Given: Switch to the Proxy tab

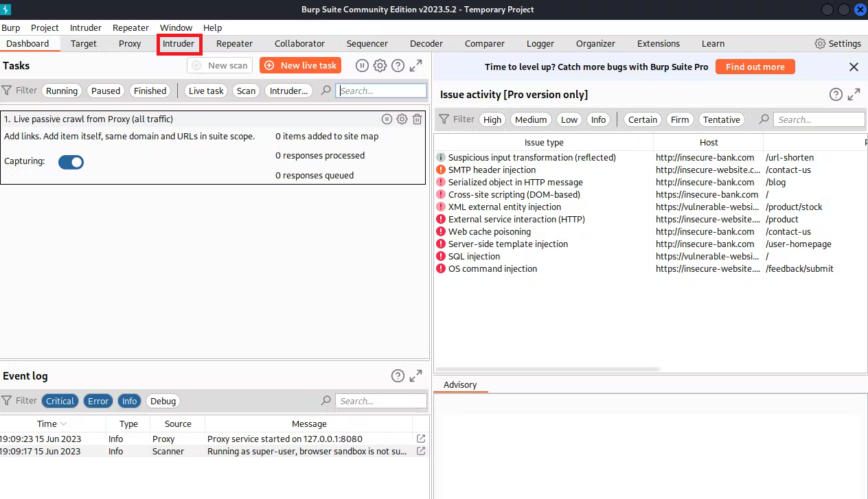Looking at the screenshot, I should 130,43.
